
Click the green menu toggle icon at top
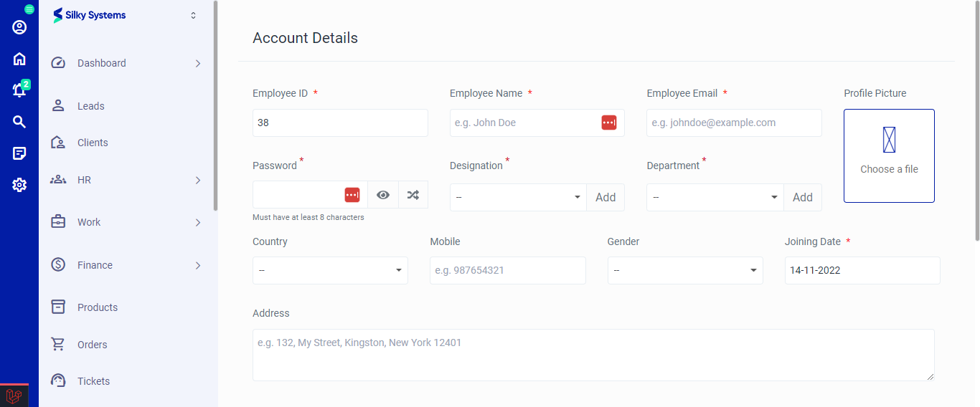tap(29, 9)
